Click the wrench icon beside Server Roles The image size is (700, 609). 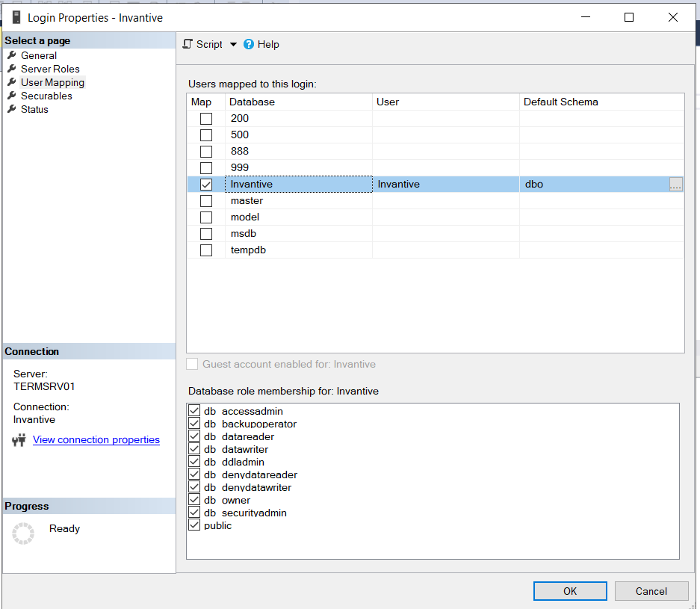(x=12, y=68)
